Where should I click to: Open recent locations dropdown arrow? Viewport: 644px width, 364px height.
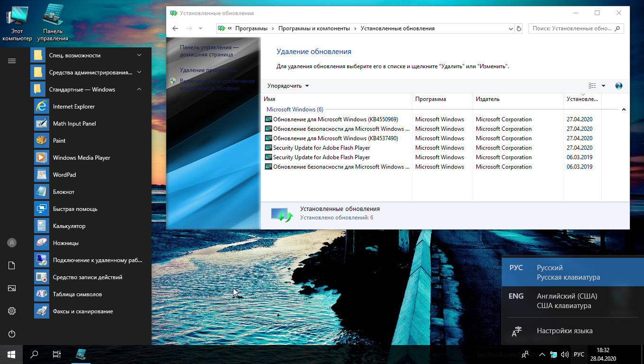click(x=201, y=28)
